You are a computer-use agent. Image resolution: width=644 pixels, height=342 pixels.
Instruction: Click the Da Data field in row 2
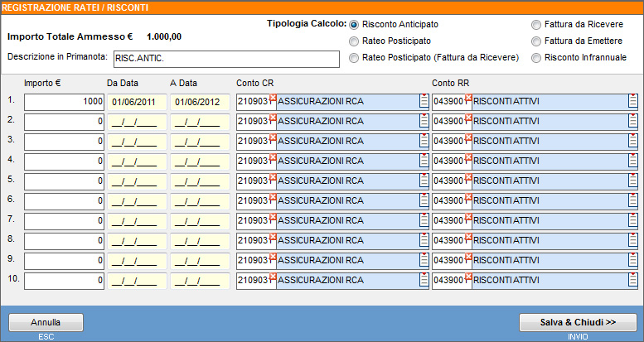pyautogui.click(x=136, y=122)
